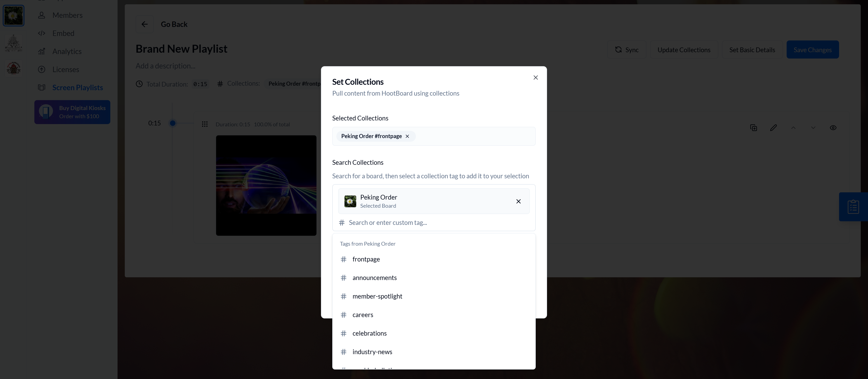Click the drag handle grid icon beside Duration

click(x=205, y=124)
